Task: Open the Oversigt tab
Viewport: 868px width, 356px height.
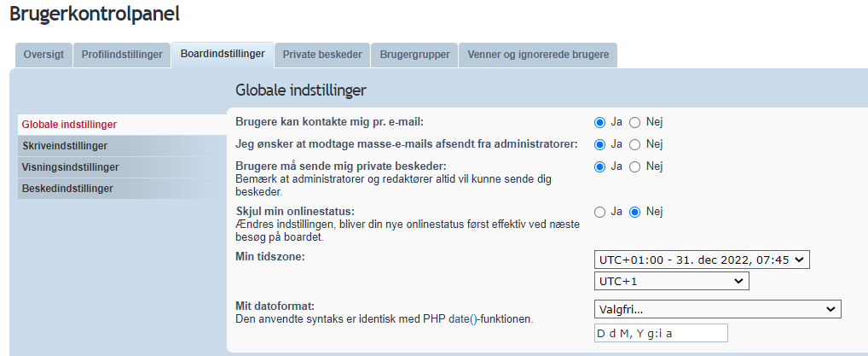Action: (43, 55)
